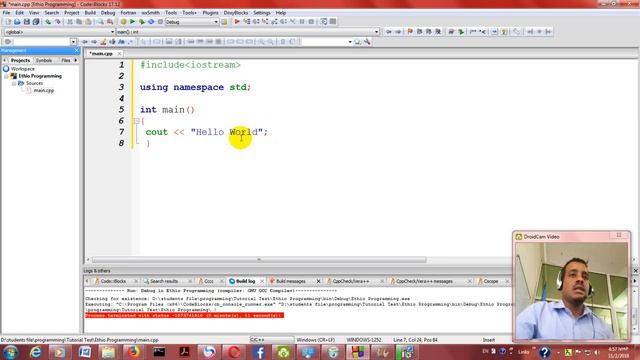640x360 pixels.
Task: Click Run to cursor debug icon
Action: pos(247,22)
